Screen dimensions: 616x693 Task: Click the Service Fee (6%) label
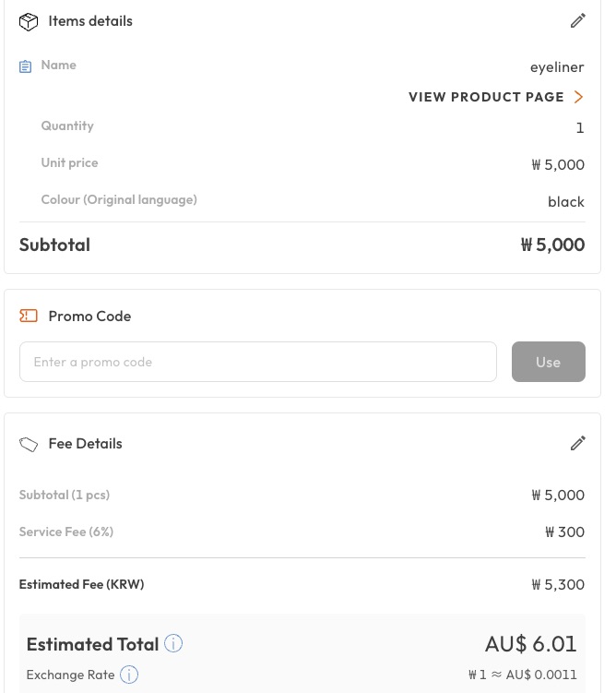point(66,532)
